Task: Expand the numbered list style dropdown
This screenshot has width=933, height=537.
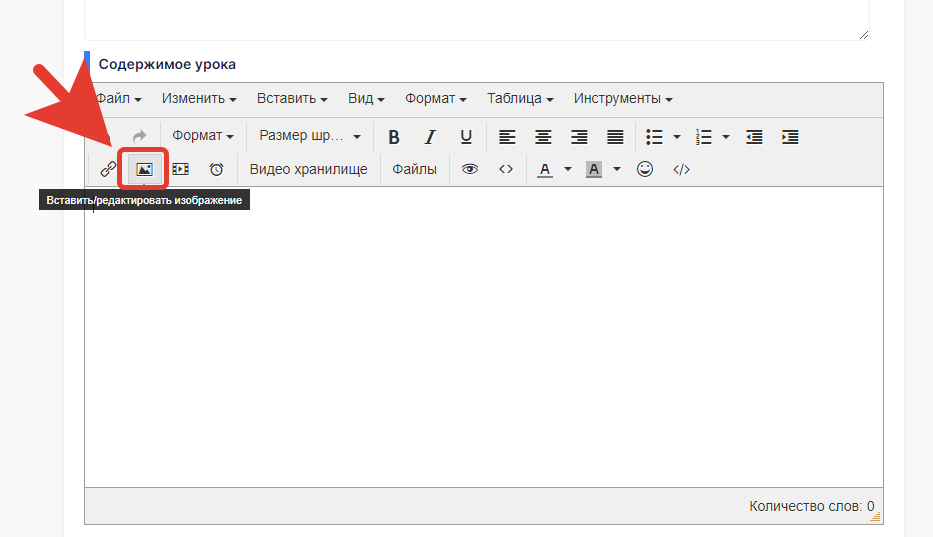Action: [726, 137]
